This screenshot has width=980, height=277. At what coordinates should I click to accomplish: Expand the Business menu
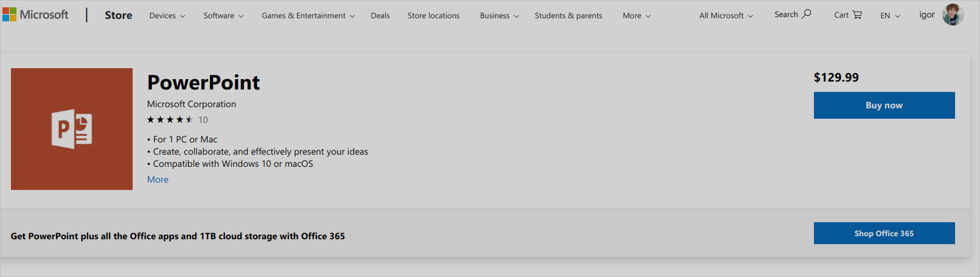[x=499, y=16]
